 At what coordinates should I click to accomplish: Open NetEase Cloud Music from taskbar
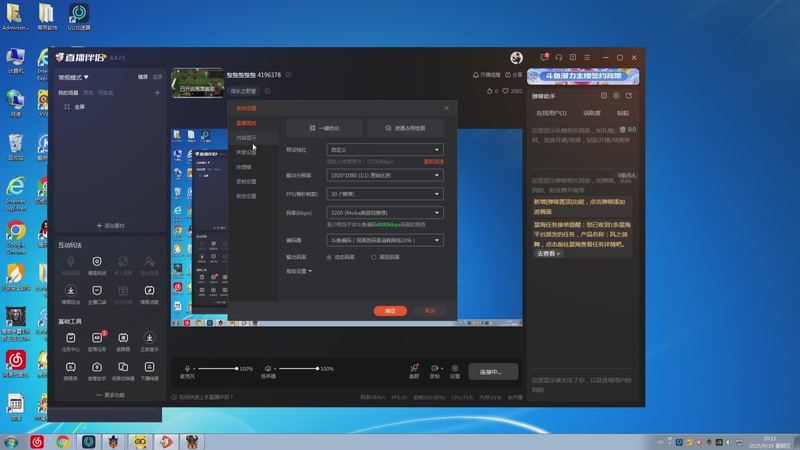click(x=37, y=441)
